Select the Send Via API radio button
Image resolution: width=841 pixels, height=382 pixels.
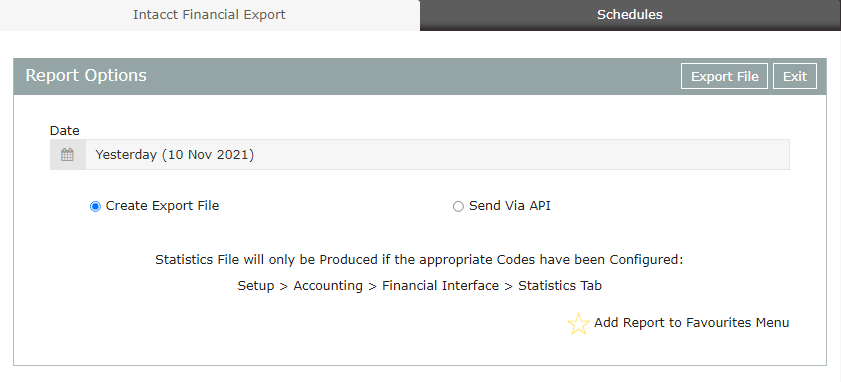click(x=458, y=207)
